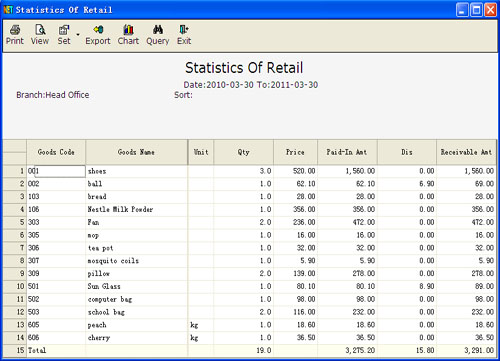Click the 'Branch:Head Office' label
The width and height of the screenshot is (500, 361).
[x=53, y=95]
